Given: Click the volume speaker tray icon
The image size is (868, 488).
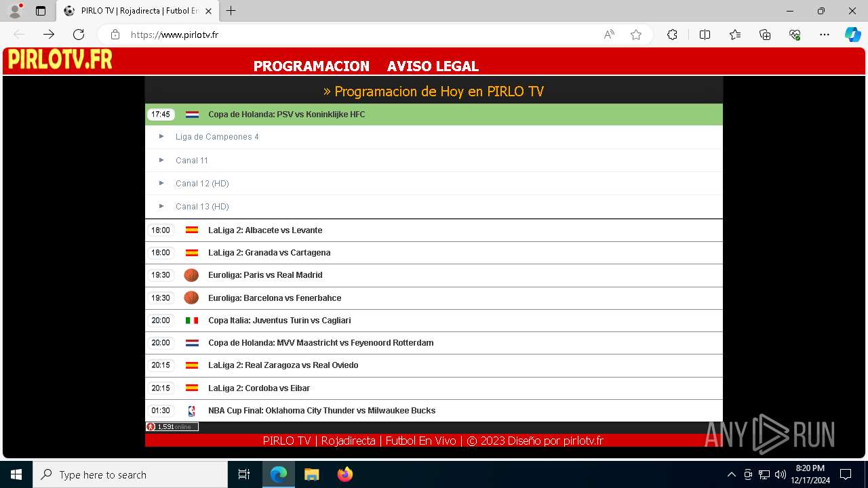Looking at the screenshot, I should [780, 474].
